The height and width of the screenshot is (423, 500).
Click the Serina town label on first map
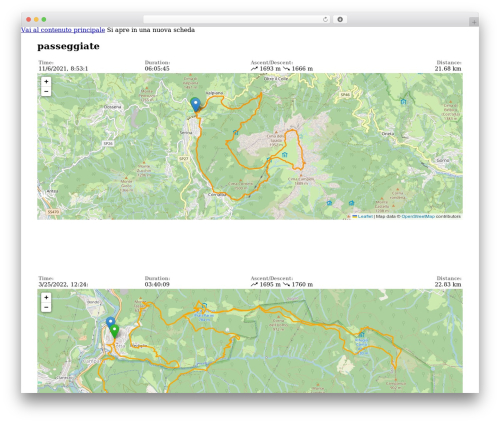coord(186,133)
